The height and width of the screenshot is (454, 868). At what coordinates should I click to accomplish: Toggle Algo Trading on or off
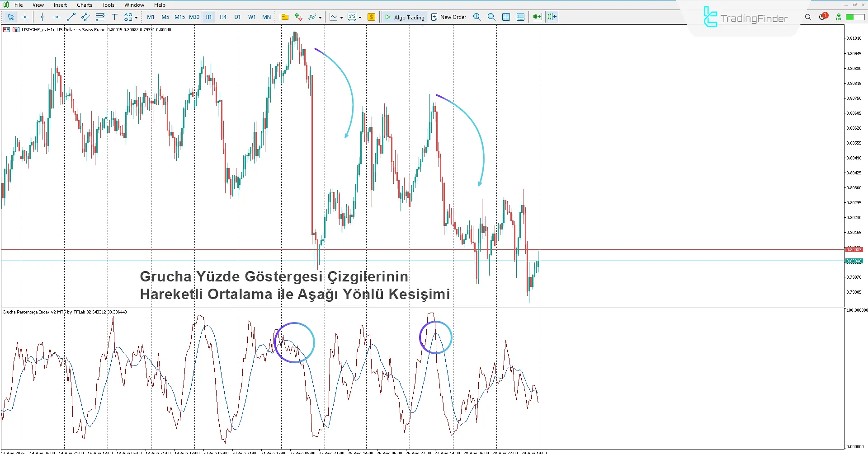(x=404, y=17)
